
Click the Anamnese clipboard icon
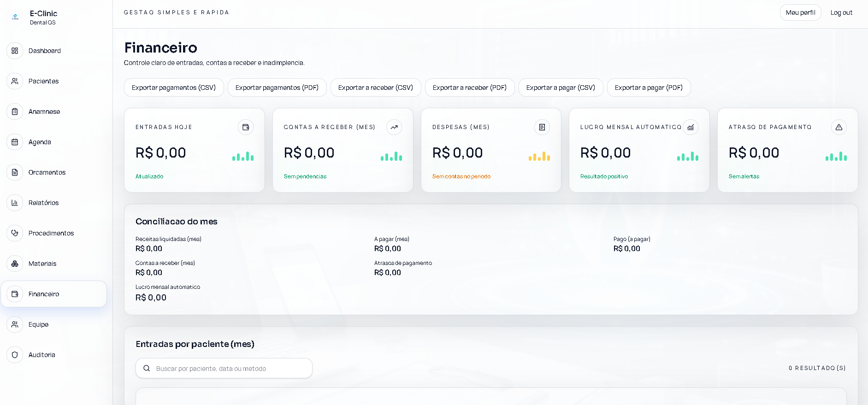click(x=15, y=112)
